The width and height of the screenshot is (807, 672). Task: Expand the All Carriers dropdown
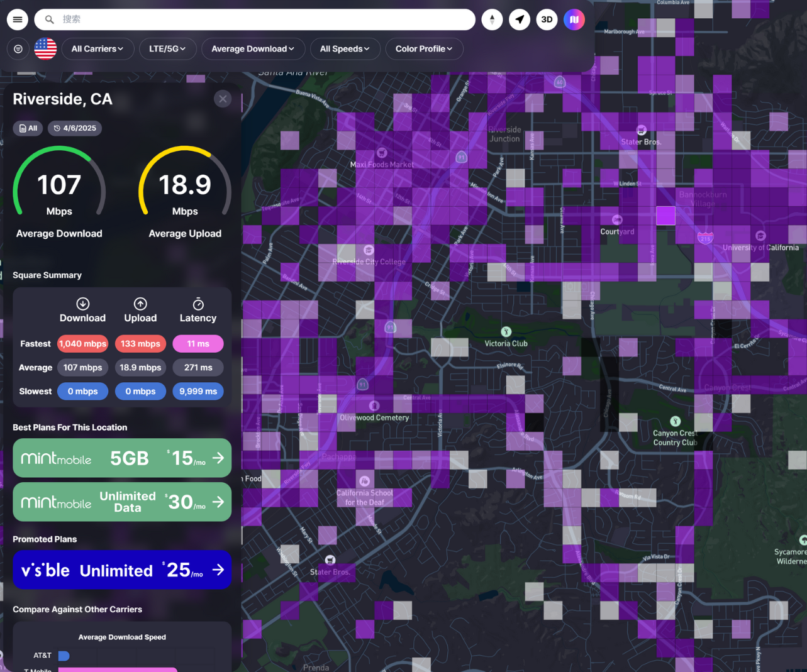click(97, 49)
